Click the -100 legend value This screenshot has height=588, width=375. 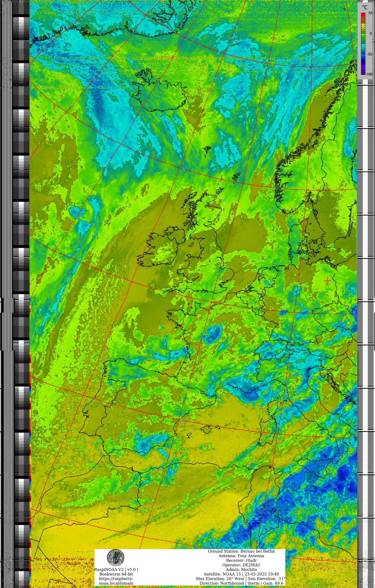pos(369,74)
